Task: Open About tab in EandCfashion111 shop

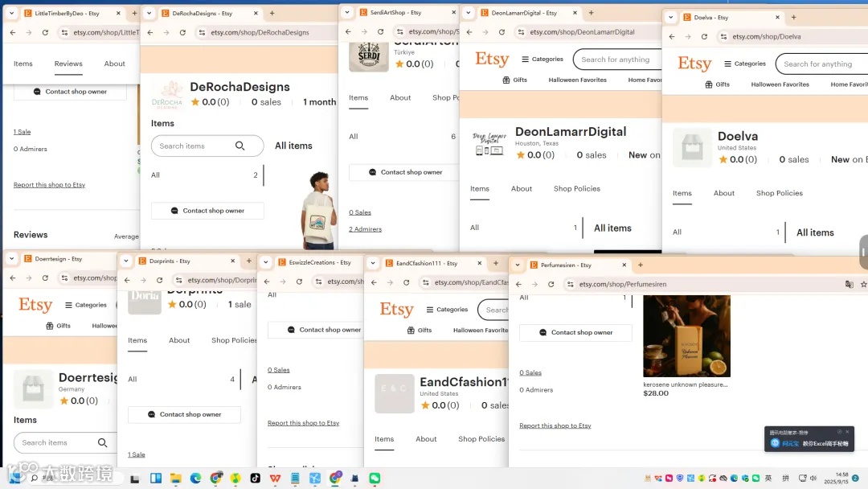Action: 426,438
